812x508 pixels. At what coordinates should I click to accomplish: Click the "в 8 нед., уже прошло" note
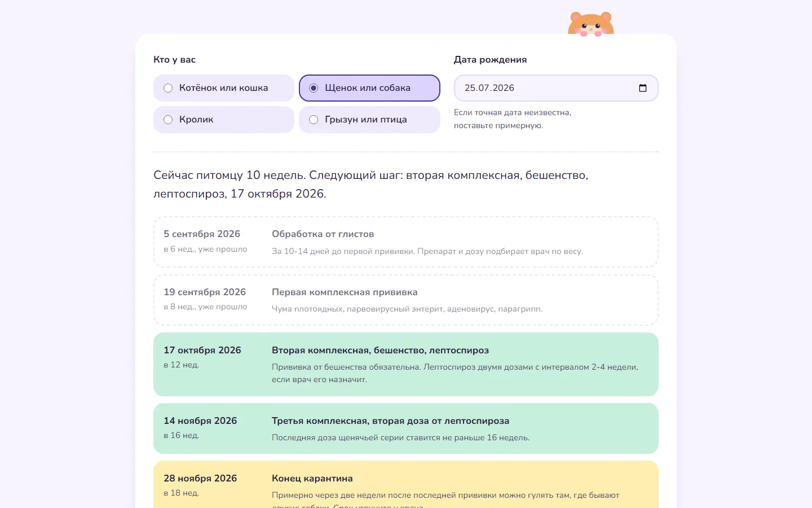click(205, 306)
